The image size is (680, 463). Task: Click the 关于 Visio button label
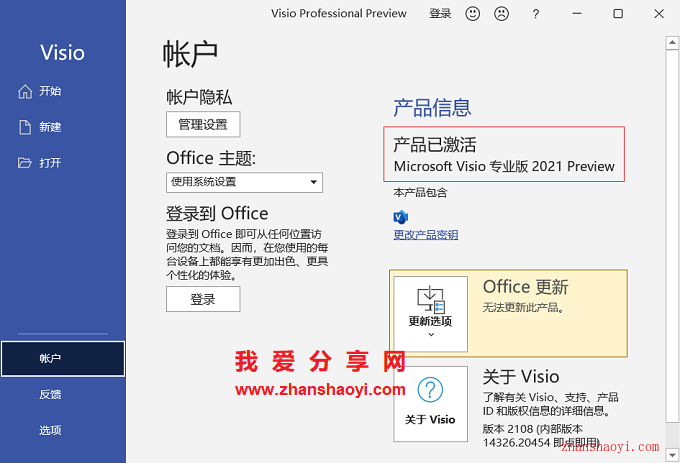coord(430,420)
